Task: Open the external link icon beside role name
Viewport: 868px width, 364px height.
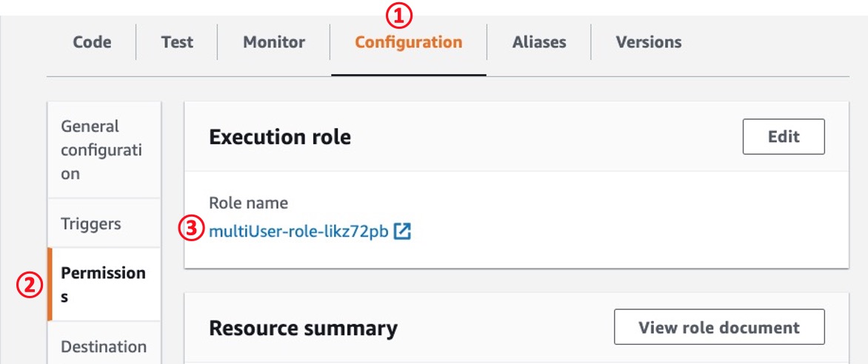Action: pos(402,232)
